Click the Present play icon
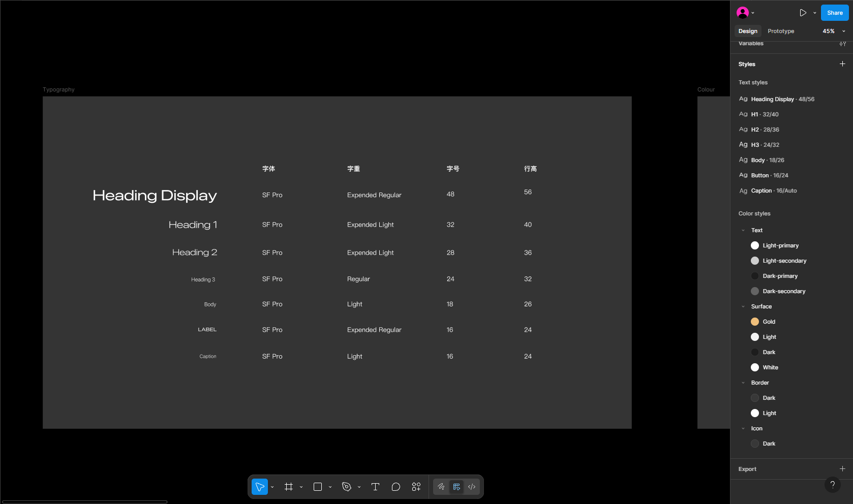Viewport: 853px width, 504px height. click(803, 13)
